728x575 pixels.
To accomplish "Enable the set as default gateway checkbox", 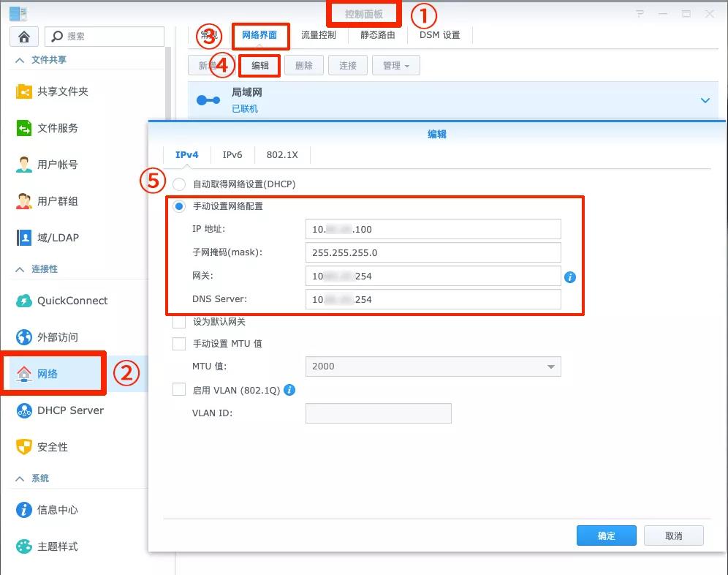I will click(x=179, y=322).
